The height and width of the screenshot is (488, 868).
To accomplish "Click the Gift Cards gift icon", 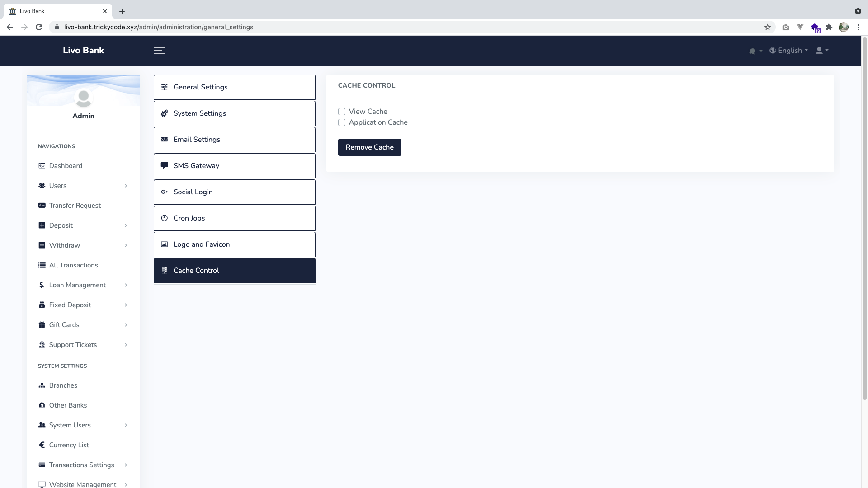I will click(x=42, y=325).
